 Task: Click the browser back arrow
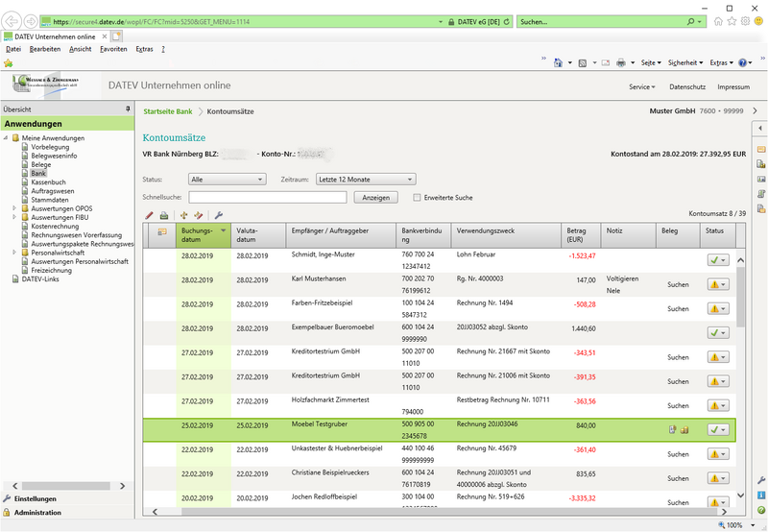point(12,21)
